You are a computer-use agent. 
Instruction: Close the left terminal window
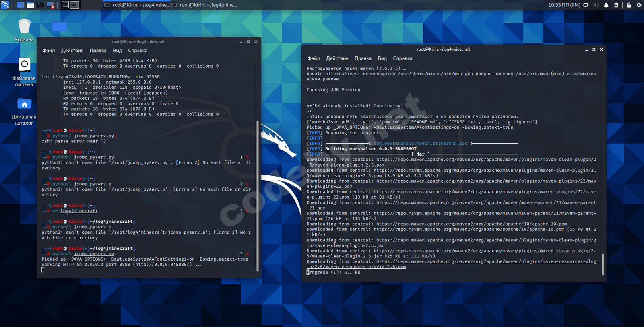point(256,41)
